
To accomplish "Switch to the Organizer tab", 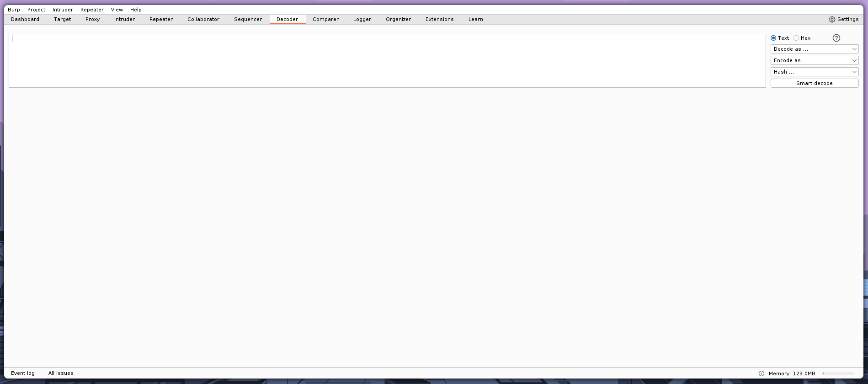I will point(398,19).
